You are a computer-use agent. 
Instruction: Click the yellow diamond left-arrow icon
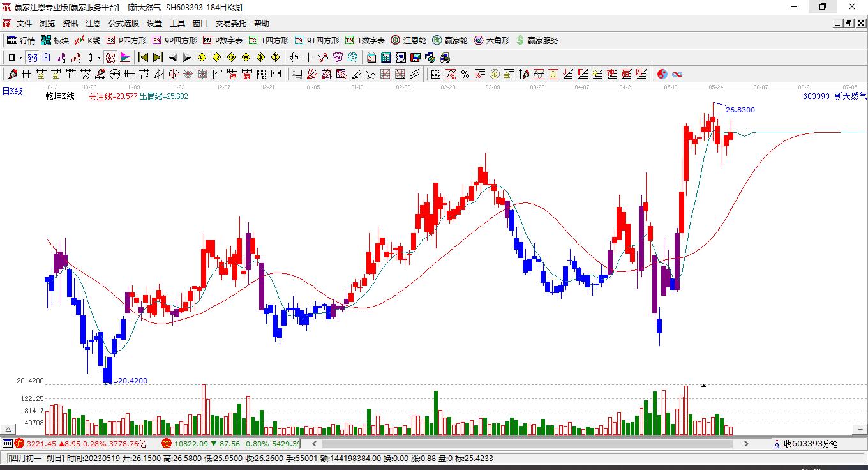coord(202,57)
